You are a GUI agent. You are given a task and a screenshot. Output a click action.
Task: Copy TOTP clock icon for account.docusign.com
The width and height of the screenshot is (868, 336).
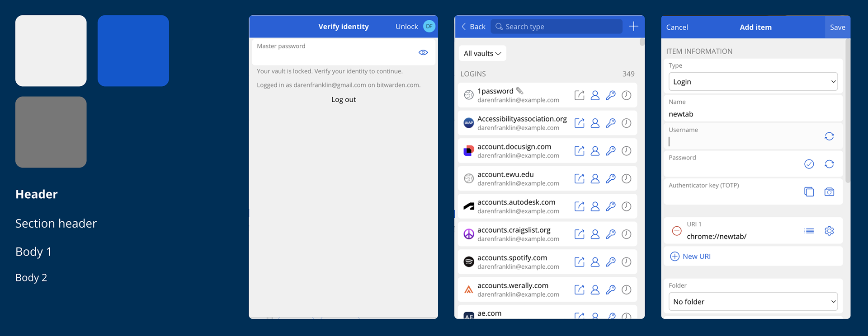click(x=626, y=151)
